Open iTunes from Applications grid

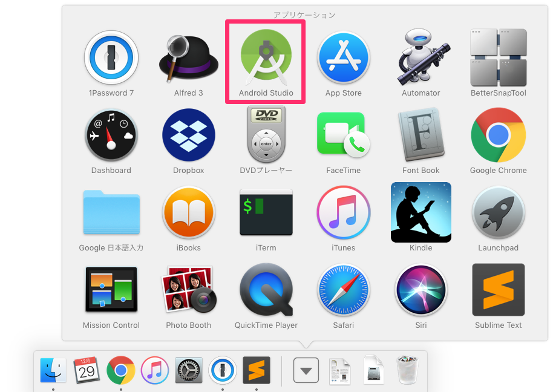tap(343, 212)
